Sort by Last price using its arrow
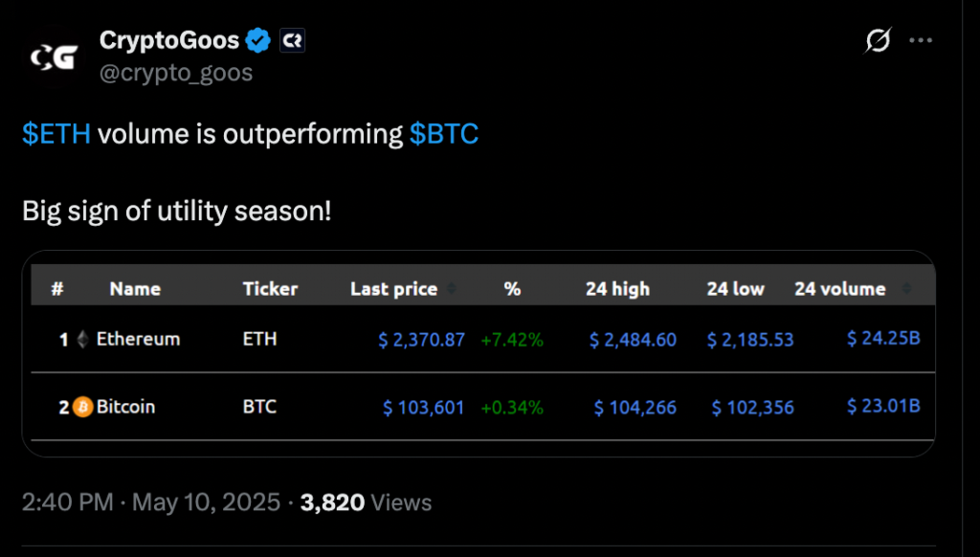The width and height of the screenshot is (980, 557). click(452, 289)
